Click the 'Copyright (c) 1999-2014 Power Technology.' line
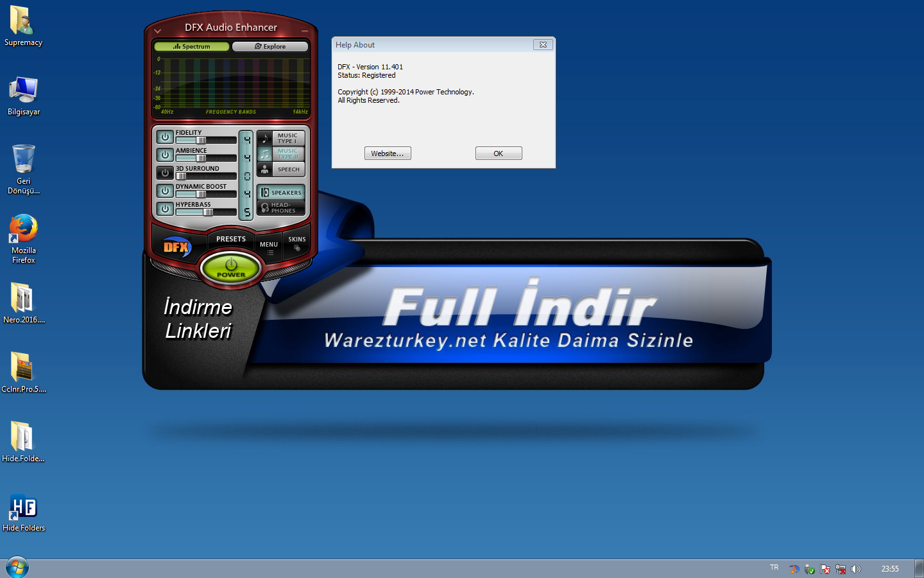Viewport: 924px width, 578px height. click(406, 92)
